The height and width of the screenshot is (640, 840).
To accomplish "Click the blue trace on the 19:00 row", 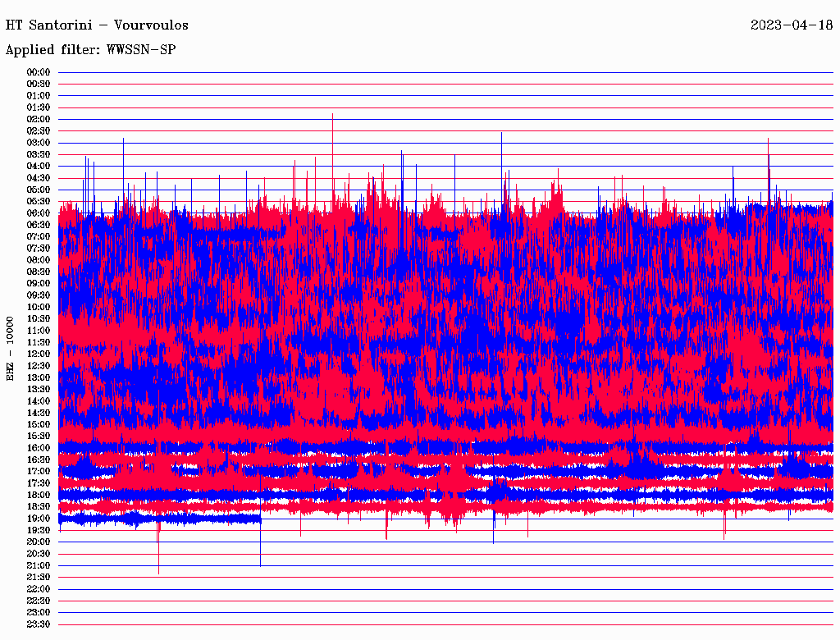I will coord(164,519).
